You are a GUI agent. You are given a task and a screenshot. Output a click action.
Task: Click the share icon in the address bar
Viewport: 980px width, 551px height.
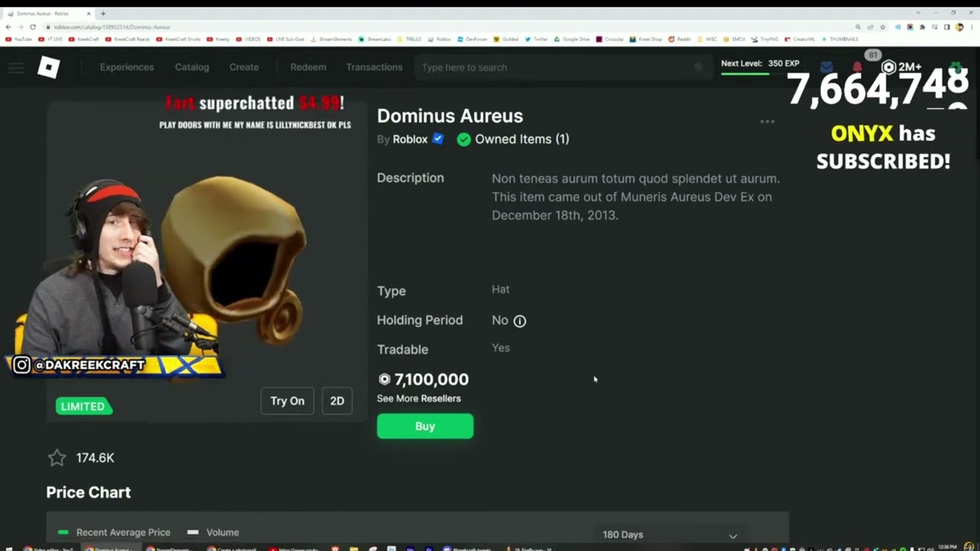(871, 27)
